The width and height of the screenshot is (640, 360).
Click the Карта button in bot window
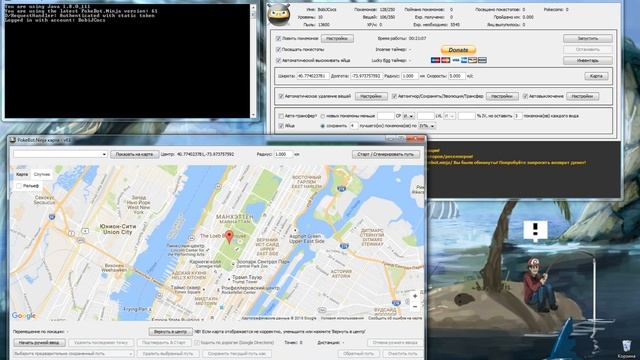point(596,76)
